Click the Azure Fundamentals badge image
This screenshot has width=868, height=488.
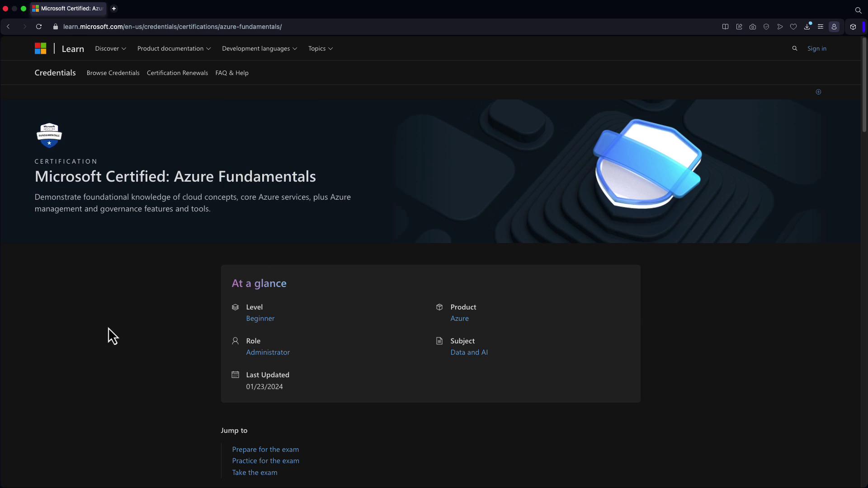(x=49, y=135)
